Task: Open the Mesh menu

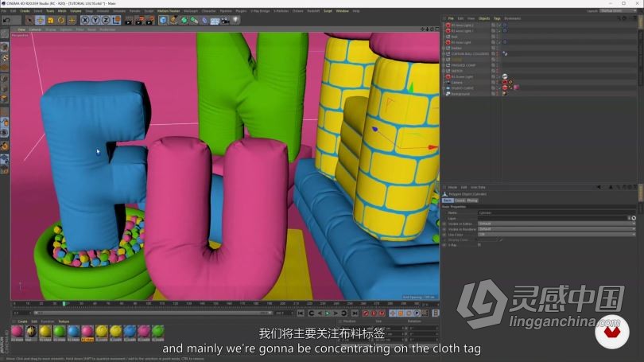Action: pyautogui.click(x=62, y=11)
